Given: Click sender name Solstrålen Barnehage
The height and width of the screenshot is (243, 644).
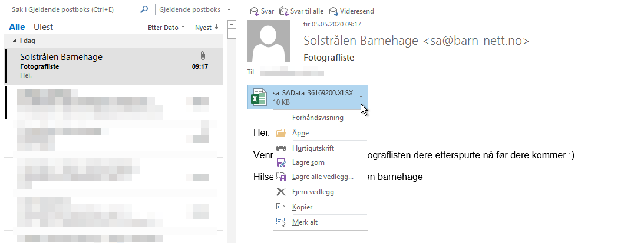Looking at the screenshot, I should (361, 41).
